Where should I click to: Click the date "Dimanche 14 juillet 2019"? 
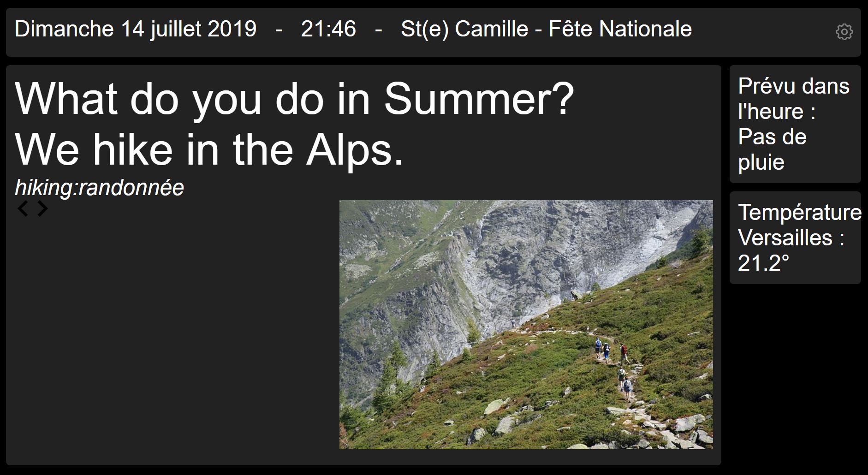[136, 29]
